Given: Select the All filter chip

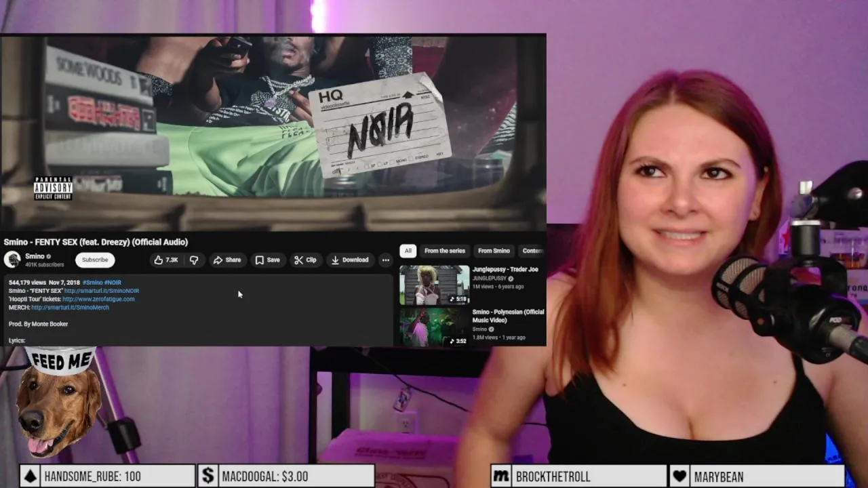Looking at the screenshot, I should pos(408,251).
